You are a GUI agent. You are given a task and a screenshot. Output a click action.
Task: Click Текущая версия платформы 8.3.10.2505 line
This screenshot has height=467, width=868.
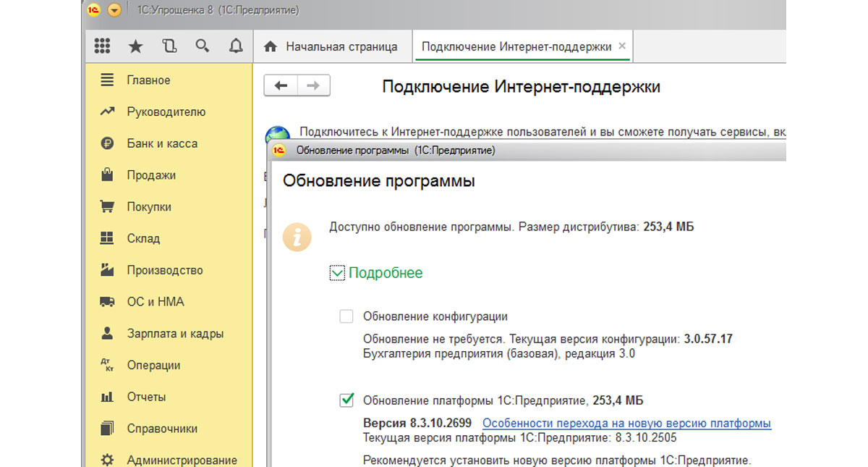[x=520, y=437]
